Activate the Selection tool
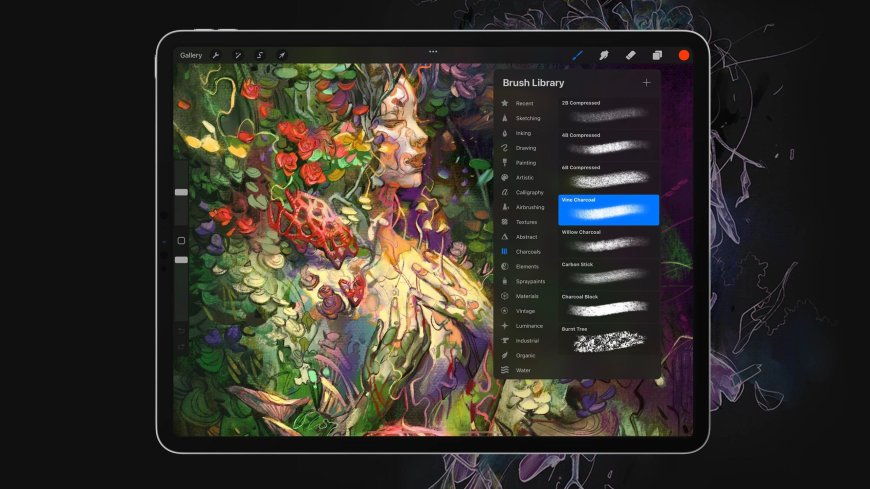The image size is (870, 489). point(260,55)
